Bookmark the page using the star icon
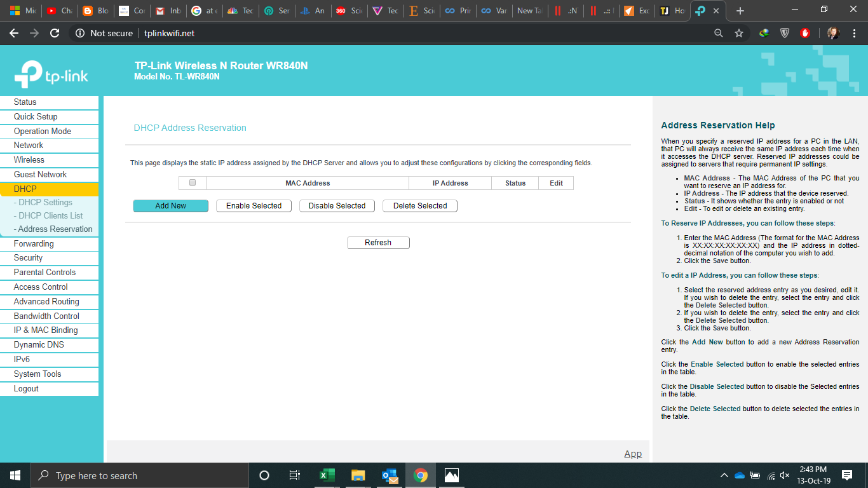868x488 pixels. tap(739, 33)
